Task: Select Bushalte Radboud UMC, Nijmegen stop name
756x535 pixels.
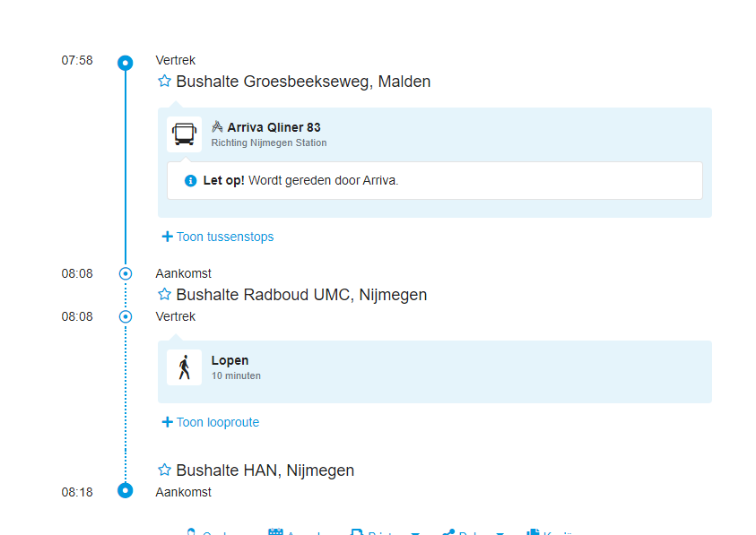Action: (301, 295)
